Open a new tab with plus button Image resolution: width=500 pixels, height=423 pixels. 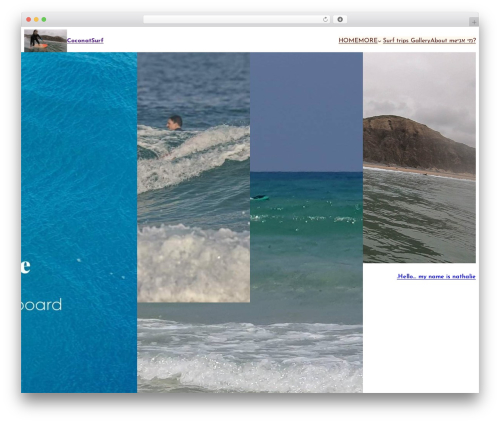pyautogui.click(x=474, y=22)
